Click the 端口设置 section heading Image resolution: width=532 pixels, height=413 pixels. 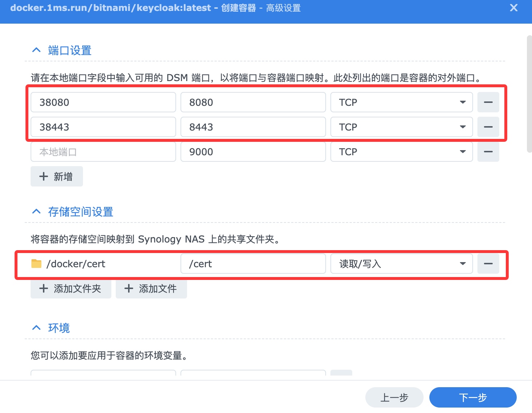(x=70, y=50)
